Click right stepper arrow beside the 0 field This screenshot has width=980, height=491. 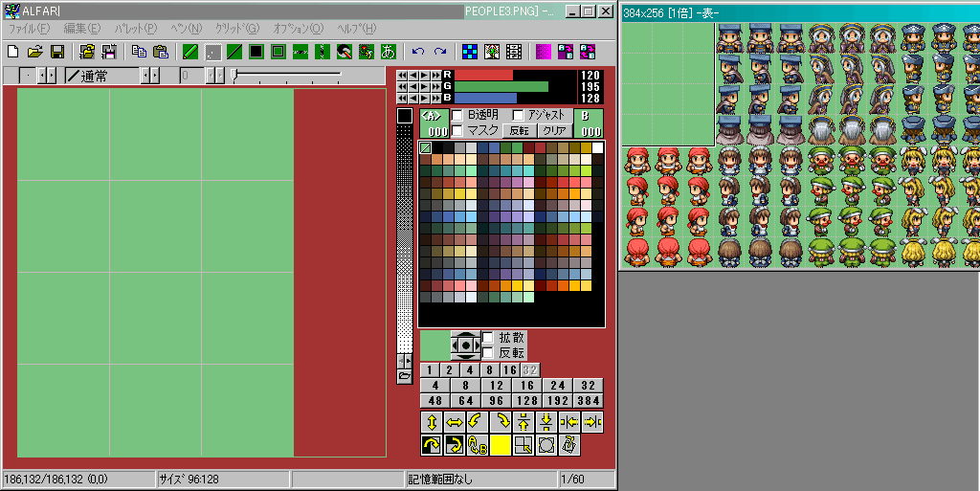[219, 77]
